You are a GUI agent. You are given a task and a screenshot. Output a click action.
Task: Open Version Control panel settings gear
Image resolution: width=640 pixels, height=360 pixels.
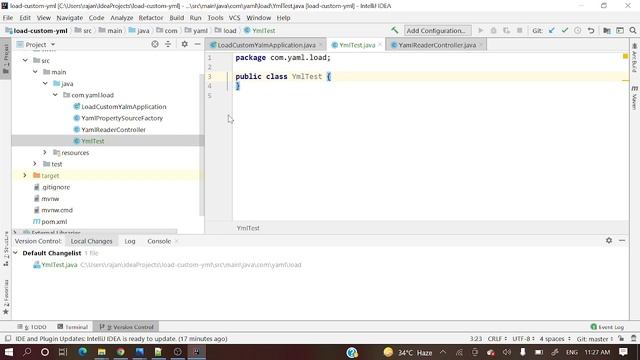[x=609, y=240]
